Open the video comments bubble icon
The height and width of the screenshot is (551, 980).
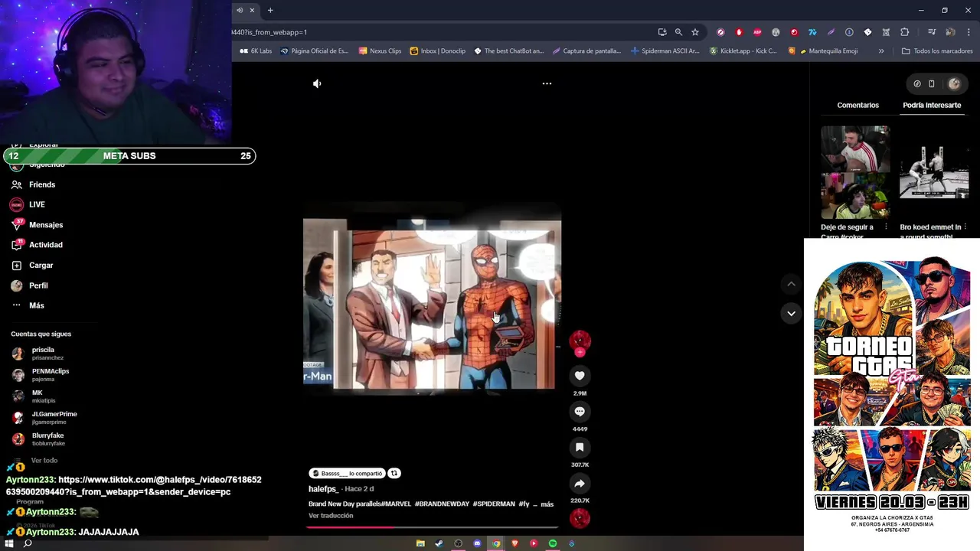580,412
